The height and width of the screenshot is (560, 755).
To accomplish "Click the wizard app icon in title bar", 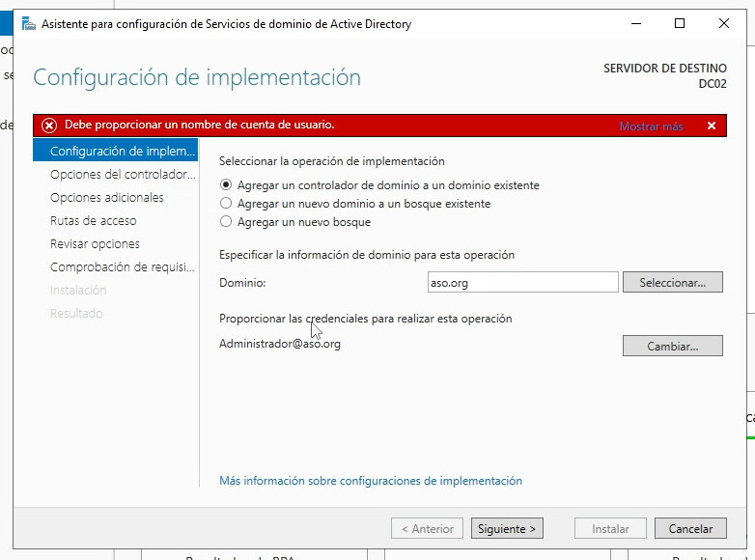I will pyautogui.click(x=28, y=24).
